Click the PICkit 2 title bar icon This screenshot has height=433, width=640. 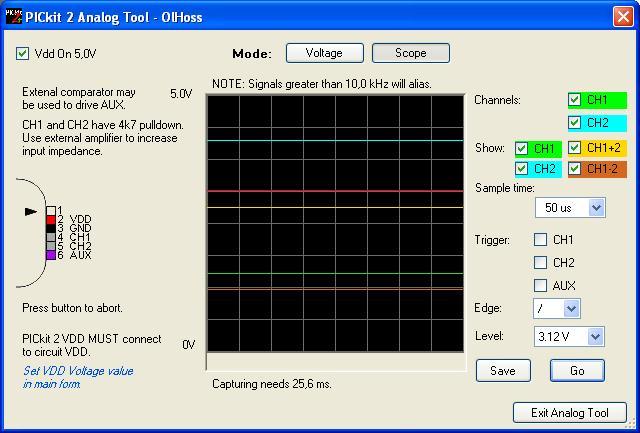tap(13, 17)
